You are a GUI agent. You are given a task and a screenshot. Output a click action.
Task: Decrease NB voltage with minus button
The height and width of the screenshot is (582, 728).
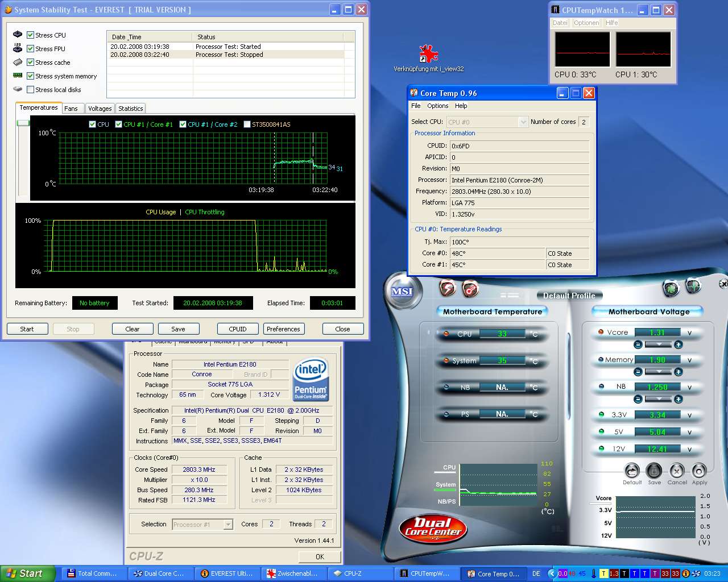pyautogui.click(x=638, y=399)
